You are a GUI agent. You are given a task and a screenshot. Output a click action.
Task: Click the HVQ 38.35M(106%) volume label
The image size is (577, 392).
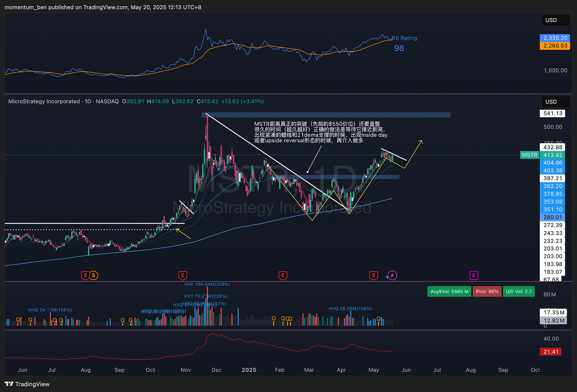click(350, 308)
